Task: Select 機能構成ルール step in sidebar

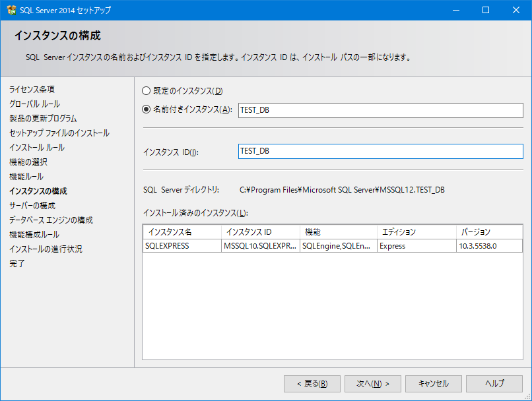Action: 34,235
